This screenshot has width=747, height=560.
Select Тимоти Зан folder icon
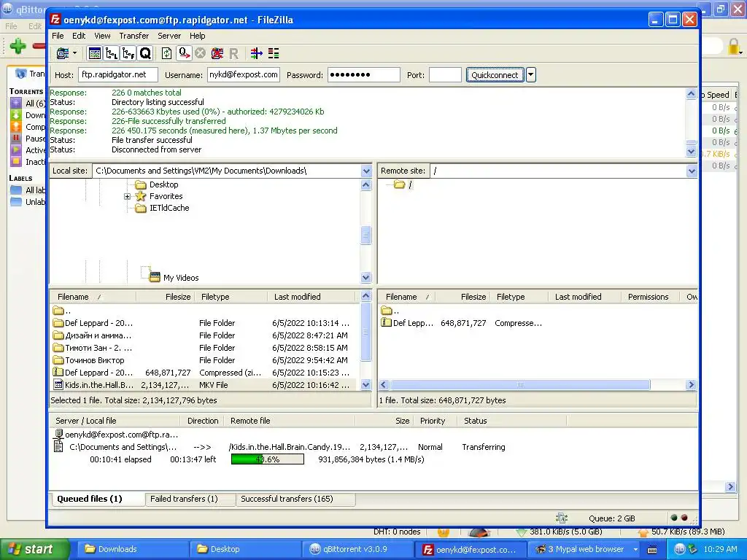coord(58,348)
